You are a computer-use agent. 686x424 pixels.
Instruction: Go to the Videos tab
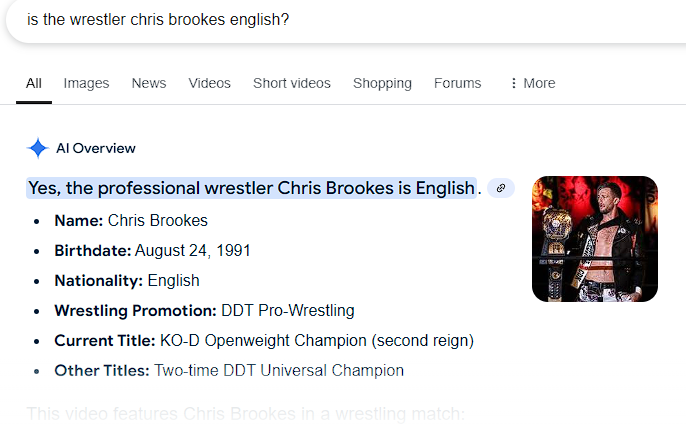[x=209, y=83]
